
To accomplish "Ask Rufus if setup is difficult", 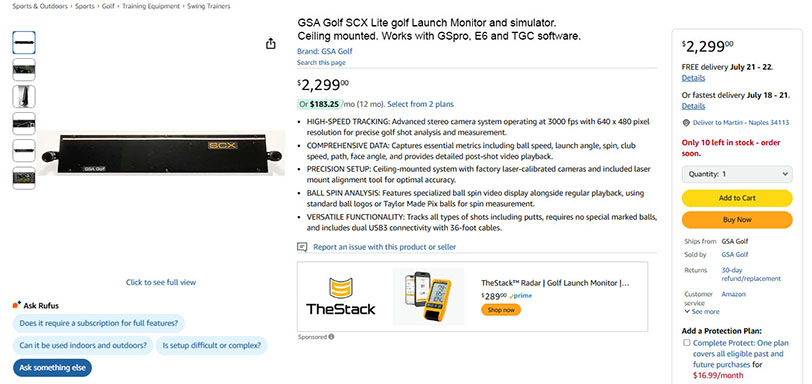I will [x=211, y=345].
